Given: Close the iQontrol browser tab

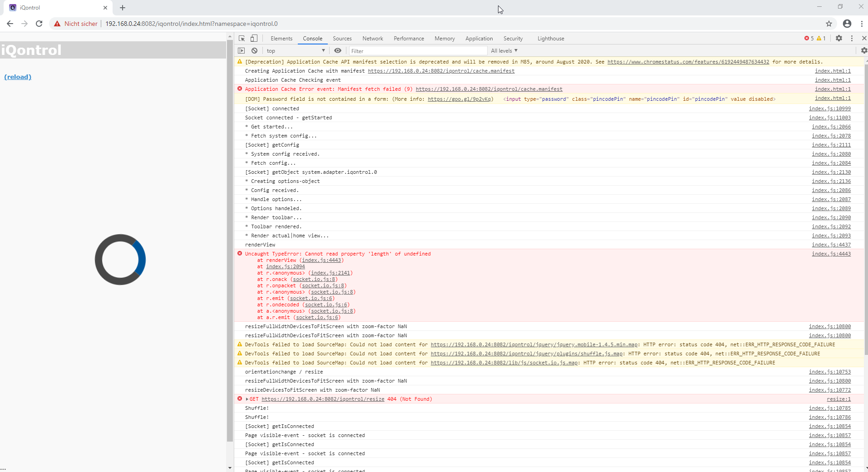Looking at the screenshot, I should point(105,8).
